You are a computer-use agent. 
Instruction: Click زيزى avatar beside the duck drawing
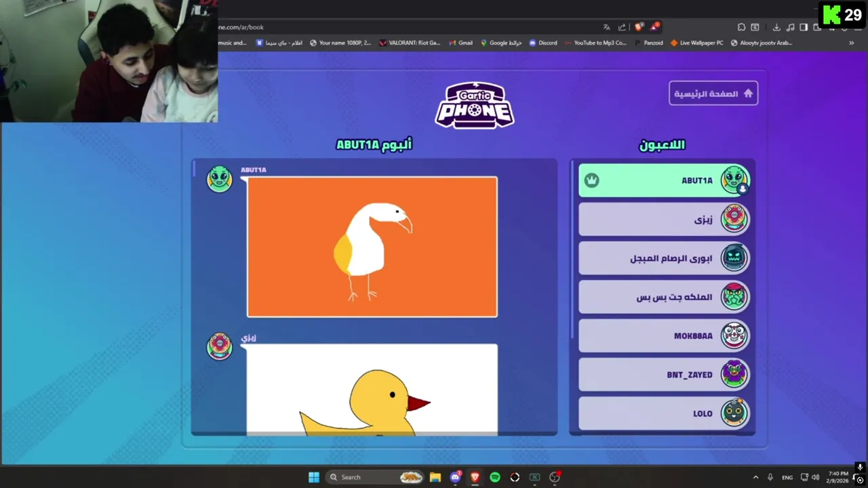coord(219,346)
